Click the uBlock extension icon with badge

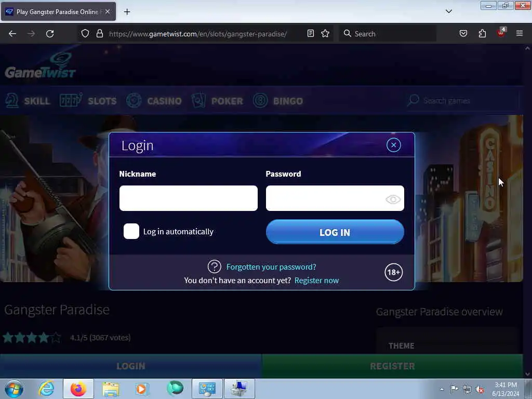coord(501,33)
